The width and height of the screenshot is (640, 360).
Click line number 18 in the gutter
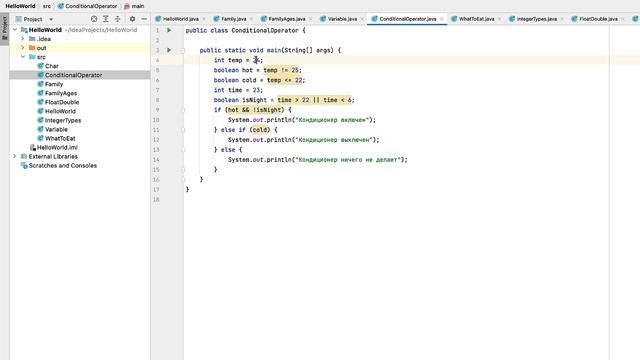pyautogui.click(x=156, y=200)
